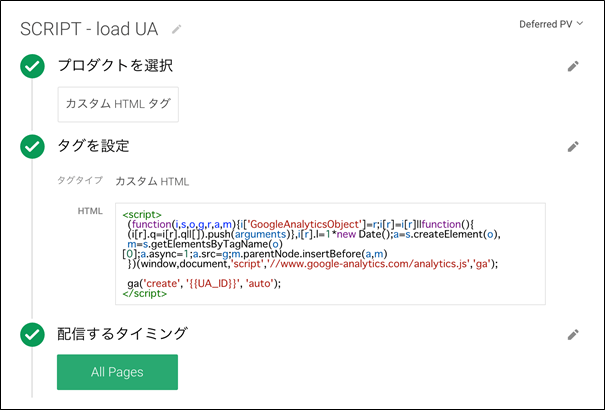Select the カスタム HTML タグ product box
The height and width of the screenshot is (410, 605).
(x=118, y=104)
